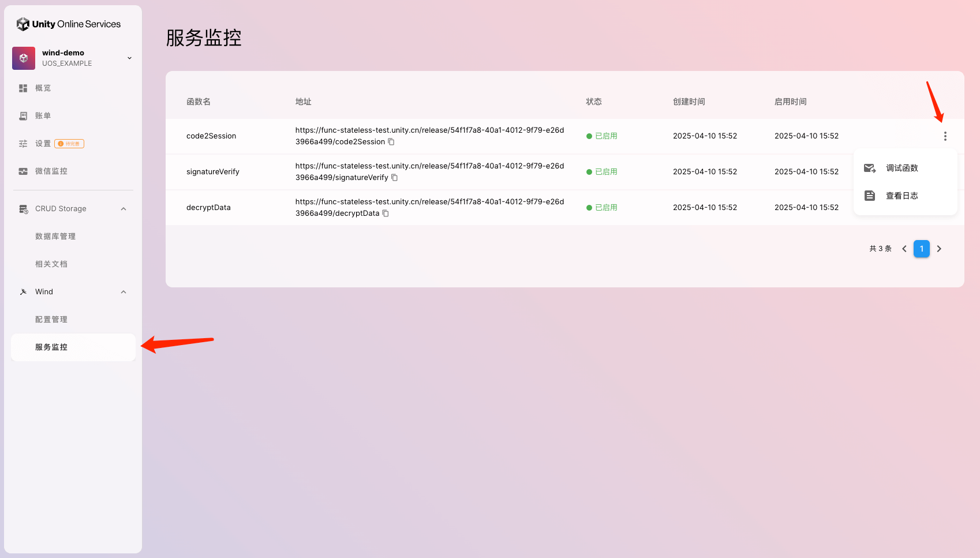Click the copy icon beside code2Session URL

point(391,142)
